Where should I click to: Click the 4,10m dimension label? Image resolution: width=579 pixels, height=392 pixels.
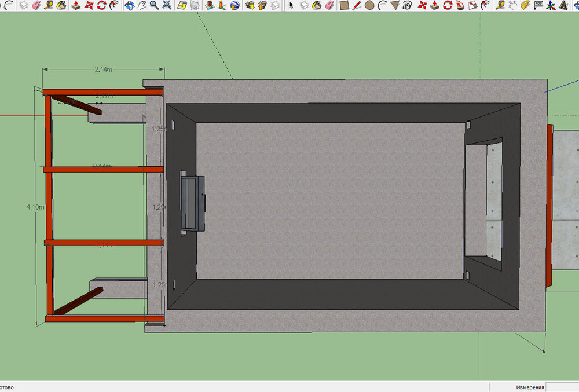[x=36, y=207]
